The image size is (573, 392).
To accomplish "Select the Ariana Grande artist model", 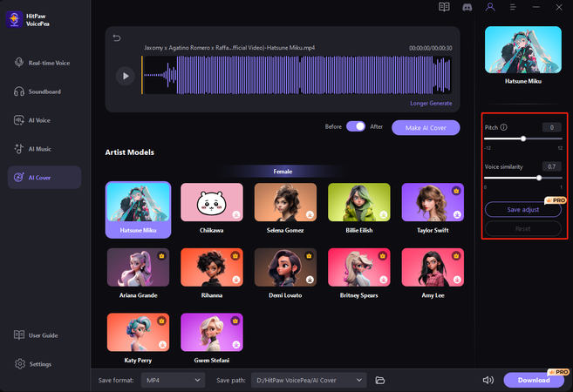I will point(138,273).
